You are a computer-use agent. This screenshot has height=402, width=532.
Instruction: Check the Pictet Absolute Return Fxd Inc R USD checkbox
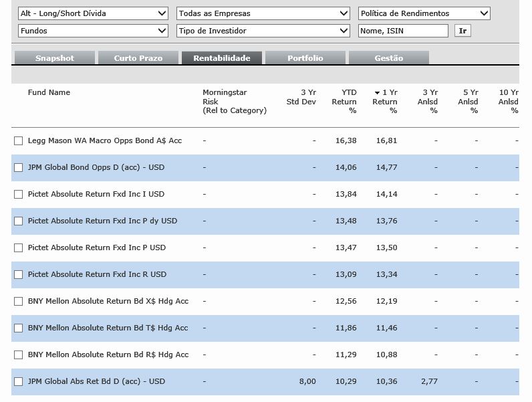click(x=18, y=275)
